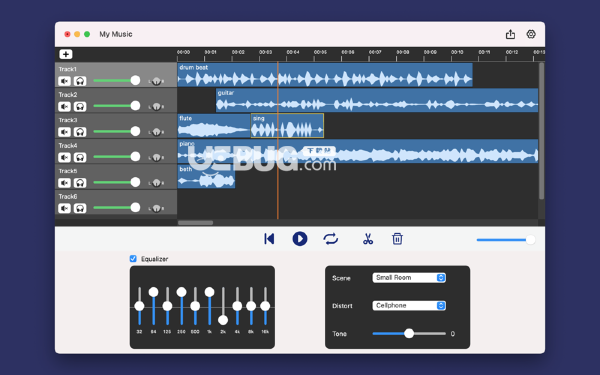Click Track2 volume slider handle
This screenshot has width=600, height=375.
click(135, 106)
